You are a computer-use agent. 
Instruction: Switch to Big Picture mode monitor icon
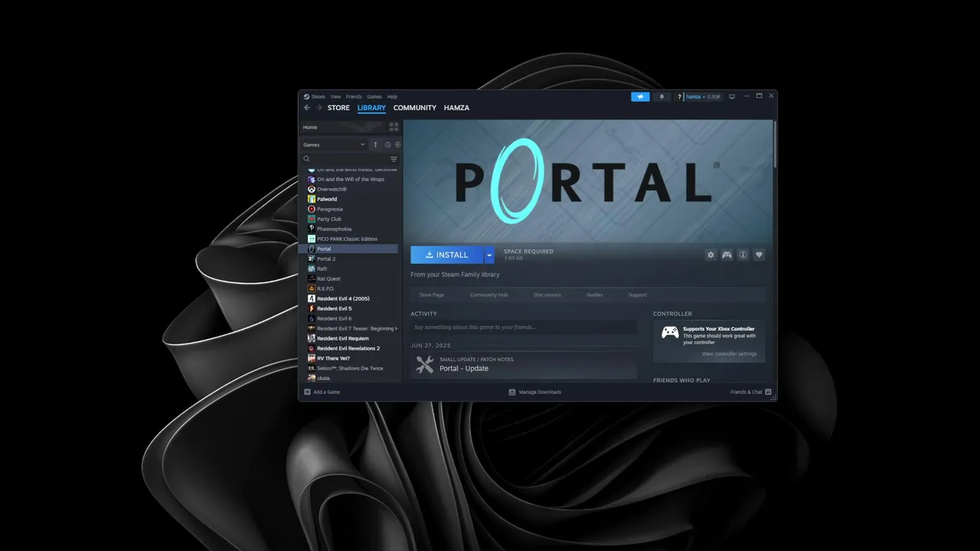tap(732, 96)
